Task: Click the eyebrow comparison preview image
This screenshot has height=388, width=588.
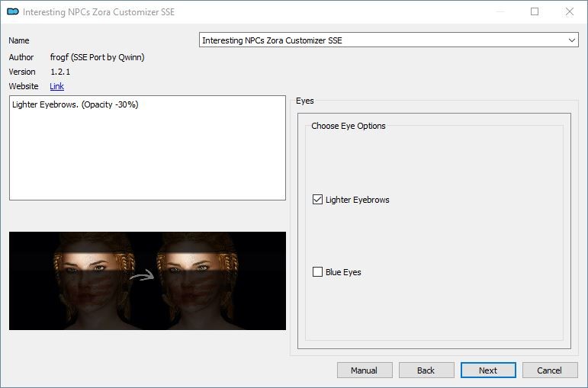Action: (x=147, y=281)
